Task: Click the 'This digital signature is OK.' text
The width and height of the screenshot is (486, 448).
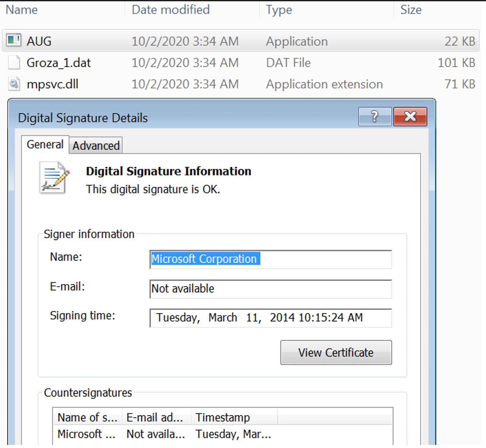Action: tap(153, 189)
